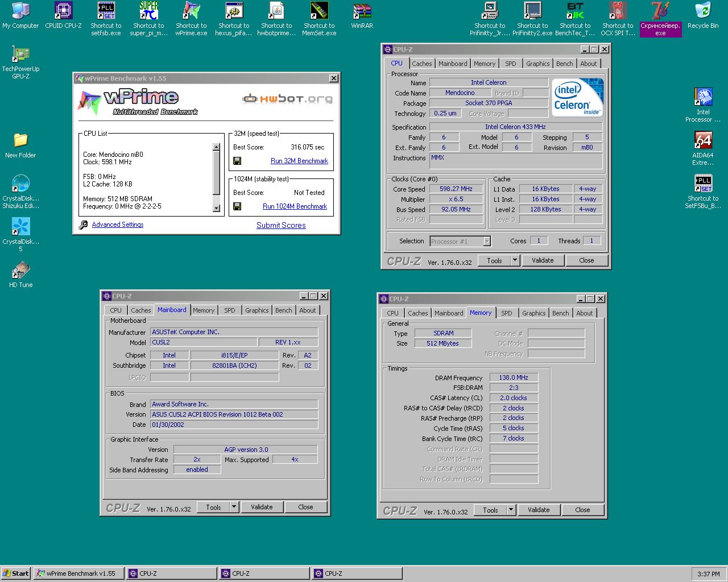Click the DRAM Frequency value 138.0 MHz

point(514,377)
